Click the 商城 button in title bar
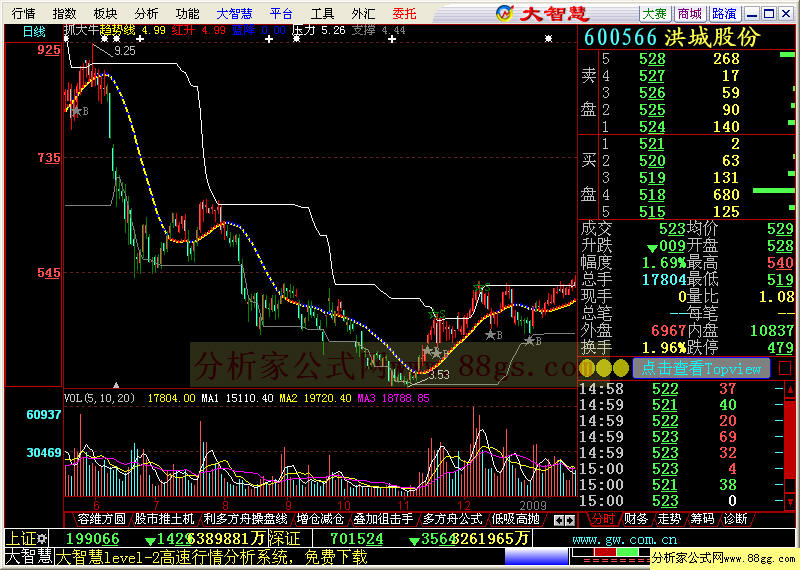Image resolution: width=800 pixels, height=570 pixels. (x=690, y=14)
